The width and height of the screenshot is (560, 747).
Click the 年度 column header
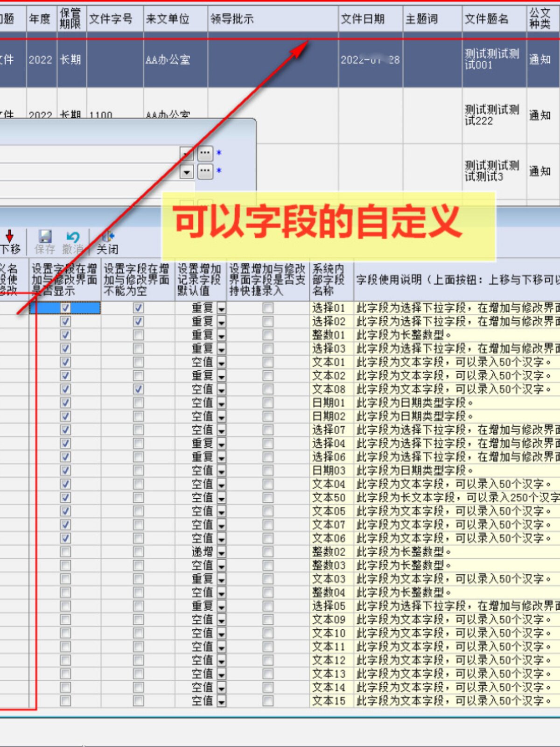point(42,19)
